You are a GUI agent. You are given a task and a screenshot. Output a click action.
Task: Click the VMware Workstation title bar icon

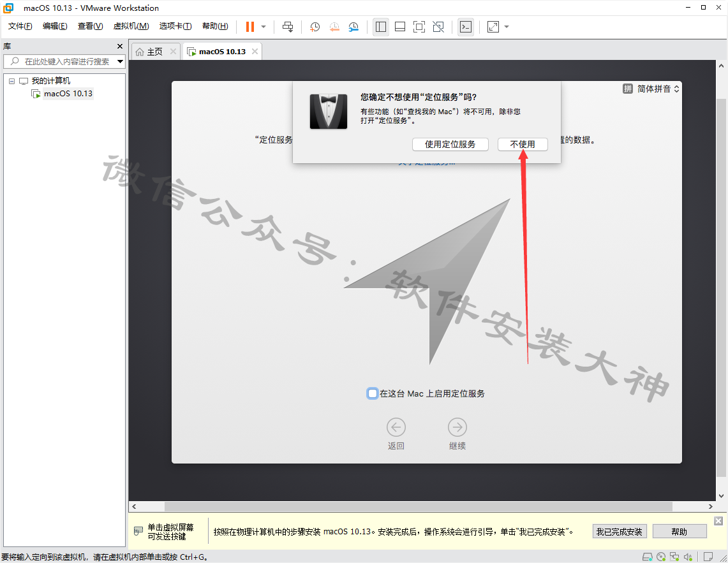pos(8,8)
